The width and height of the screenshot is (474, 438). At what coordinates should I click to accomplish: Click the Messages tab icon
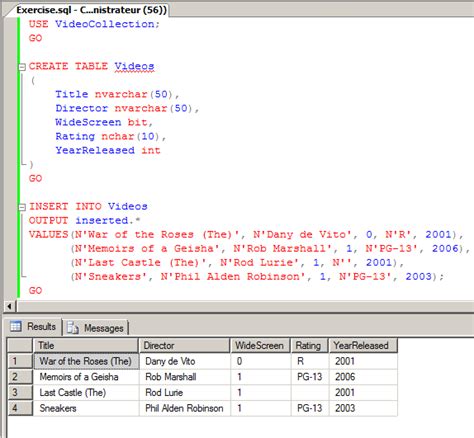click(x=73, y=328)
